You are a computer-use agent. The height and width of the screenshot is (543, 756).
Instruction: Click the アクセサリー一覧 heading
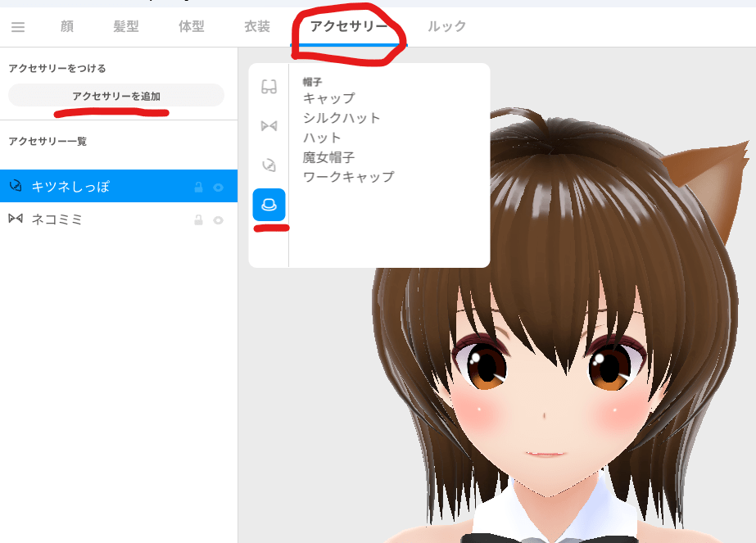point(48,142)
